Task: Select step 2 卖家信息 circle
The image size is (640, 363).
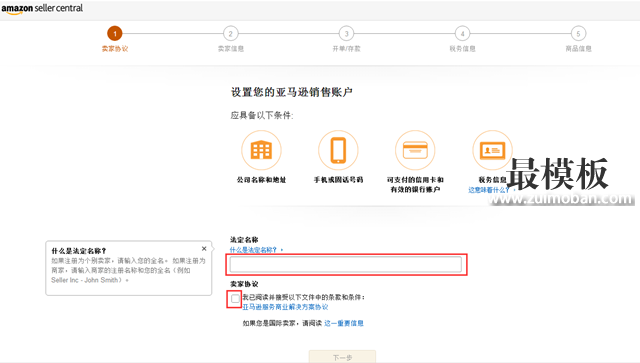Action: coord(231,33)
